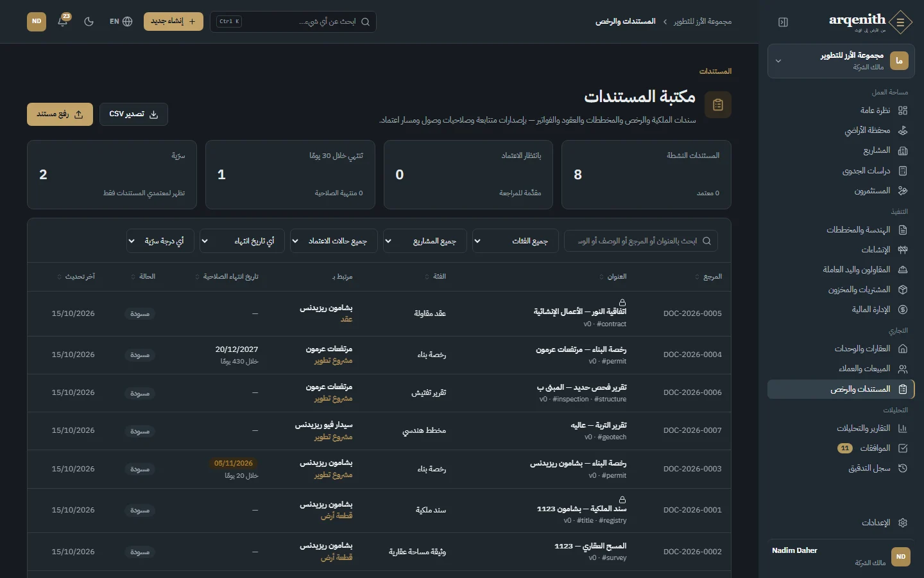Open أي درجة سرّية confidentiality filter
The height and width of the screenshot is (578, 924).
[x=160, y=241]
